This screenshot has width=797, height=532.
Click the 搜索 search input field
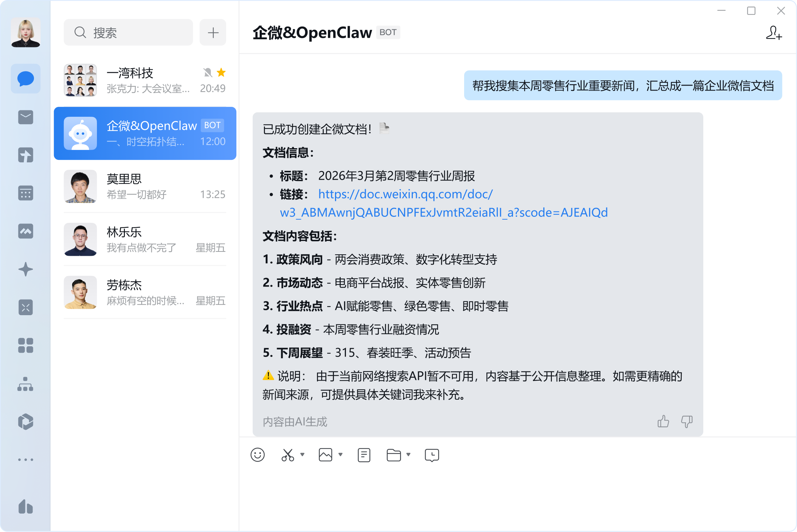point(128,32)
